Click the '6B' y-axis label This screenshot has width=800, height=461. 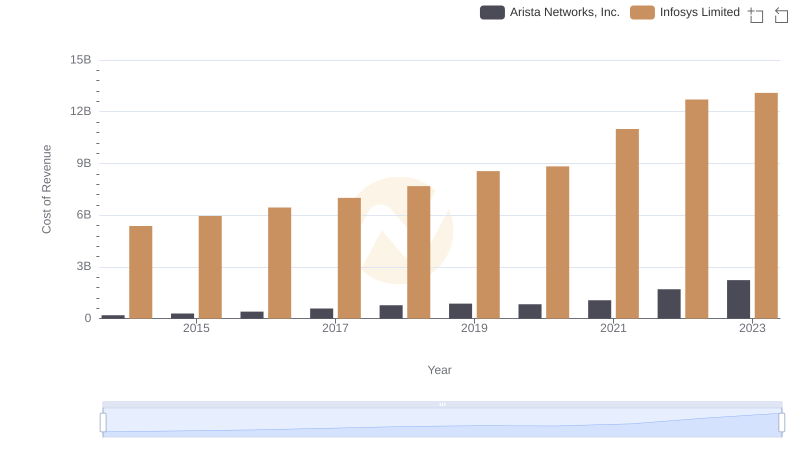point(84,215)
